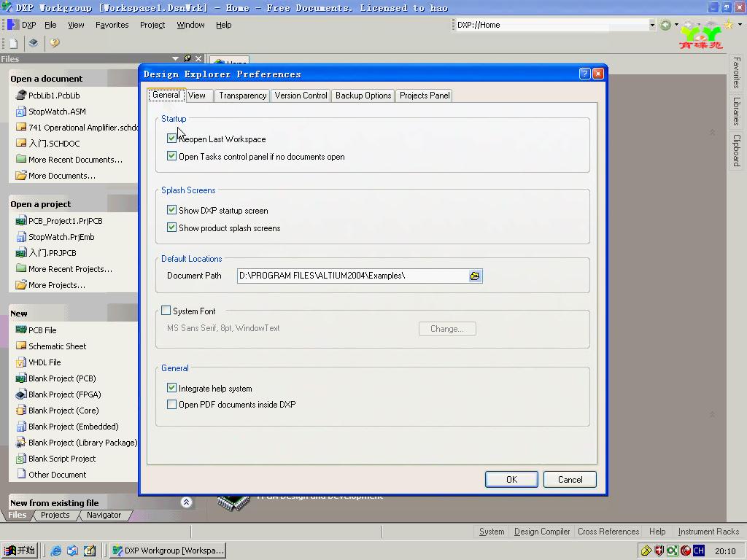
Task: Toggle Show DXP startup screen checkbox
Action: coord(171,210)
